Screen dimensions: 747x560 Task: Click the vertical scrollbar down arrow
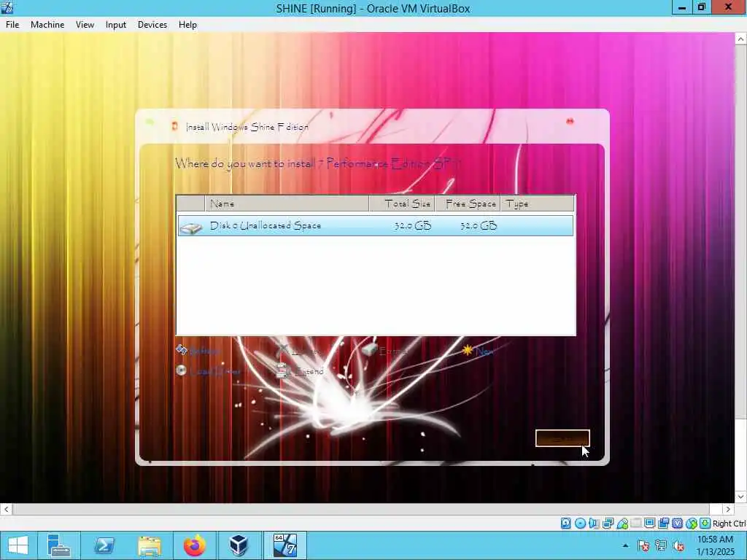click(x=741, y=497)
